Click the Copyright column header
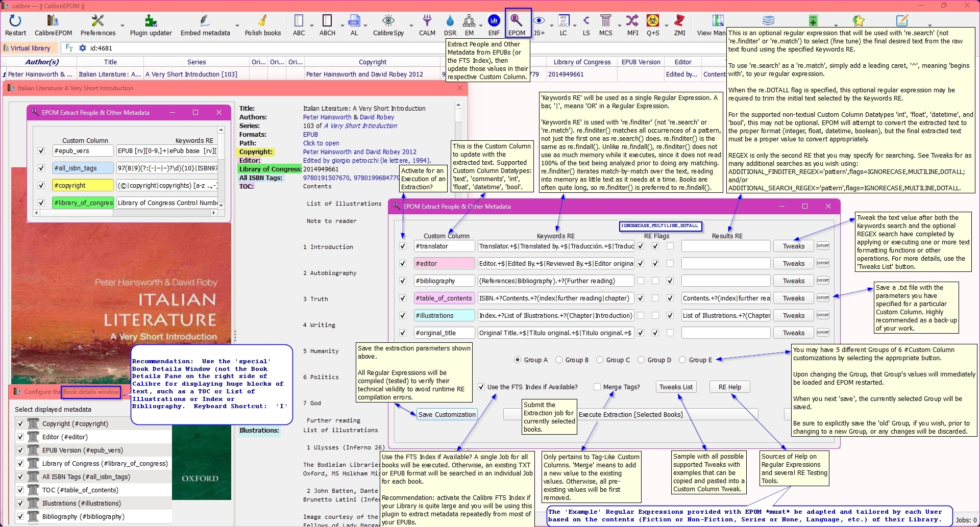The width and height of the screenshot is (980, 527). 373,62
